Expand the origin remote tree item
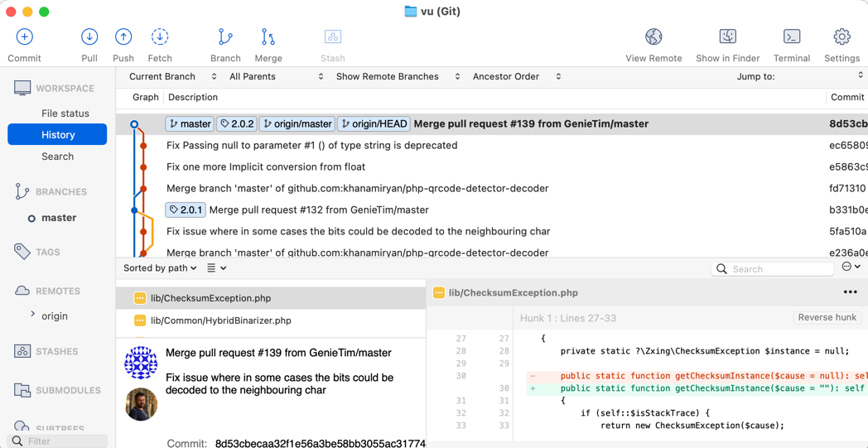 (x=33, y=315)
